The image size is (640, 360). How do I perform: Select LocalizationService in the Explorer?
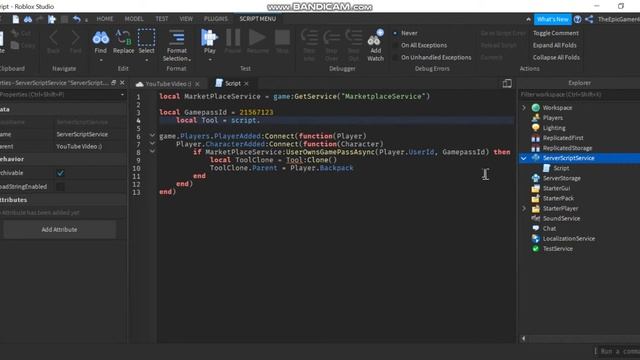[x=569, y=239]
